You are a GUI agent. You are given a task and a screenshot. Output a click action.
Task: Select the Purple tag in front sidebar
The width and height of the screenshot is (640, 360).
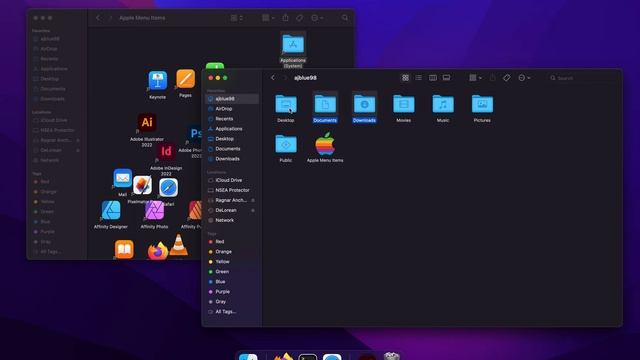[232, 292]
